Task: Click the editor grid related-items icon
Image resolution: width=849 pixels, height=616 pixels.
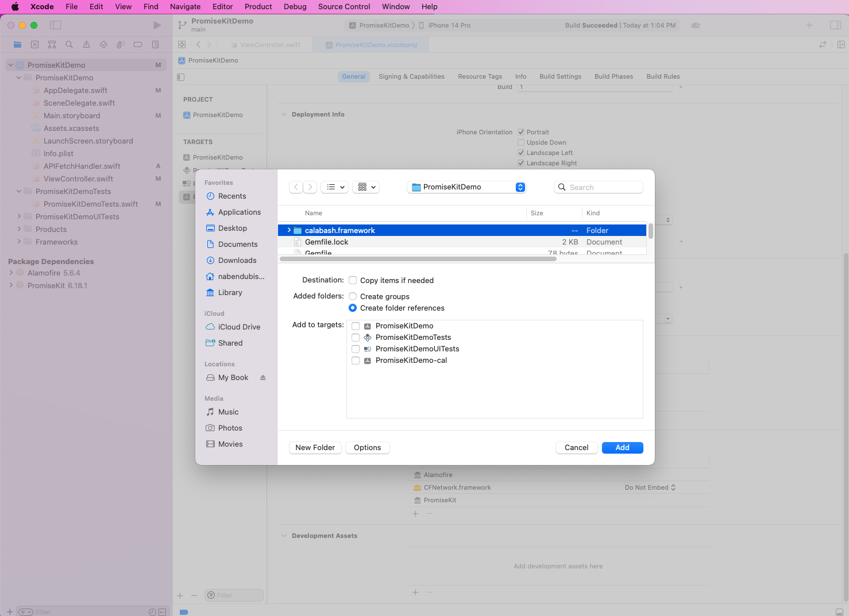Action: click(182, 44)
